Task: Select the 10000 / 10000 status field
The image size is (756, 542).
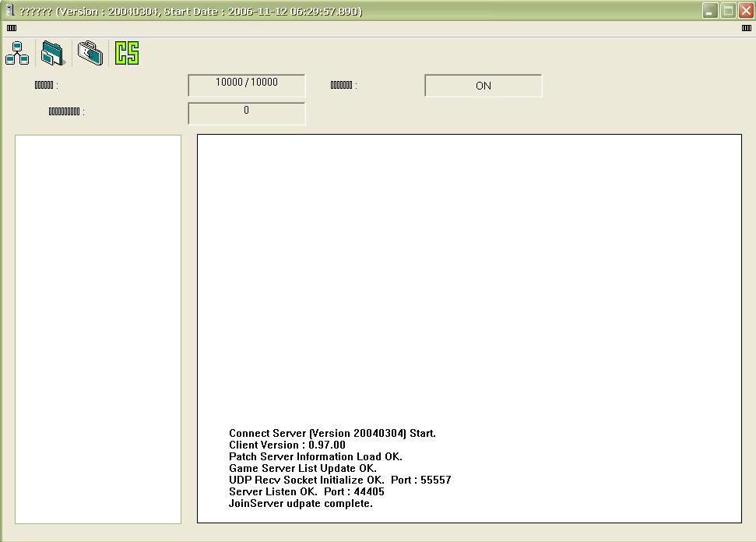Action: [x=247, y=85]
